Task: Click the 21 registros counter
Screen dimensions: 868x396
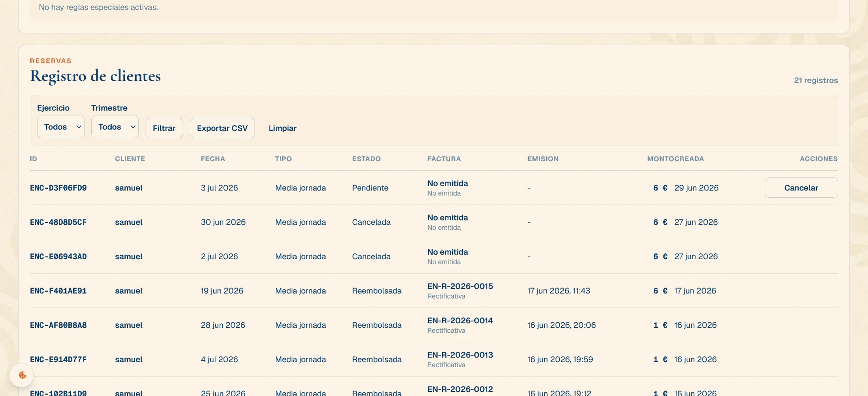Action: tap(816, 80)
